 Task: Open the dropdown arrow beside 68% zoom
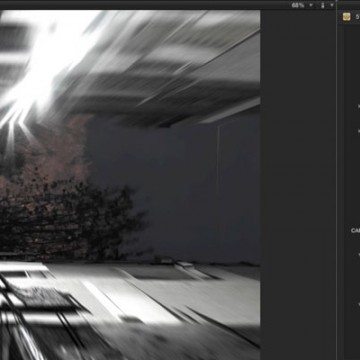tap(311, 5)
